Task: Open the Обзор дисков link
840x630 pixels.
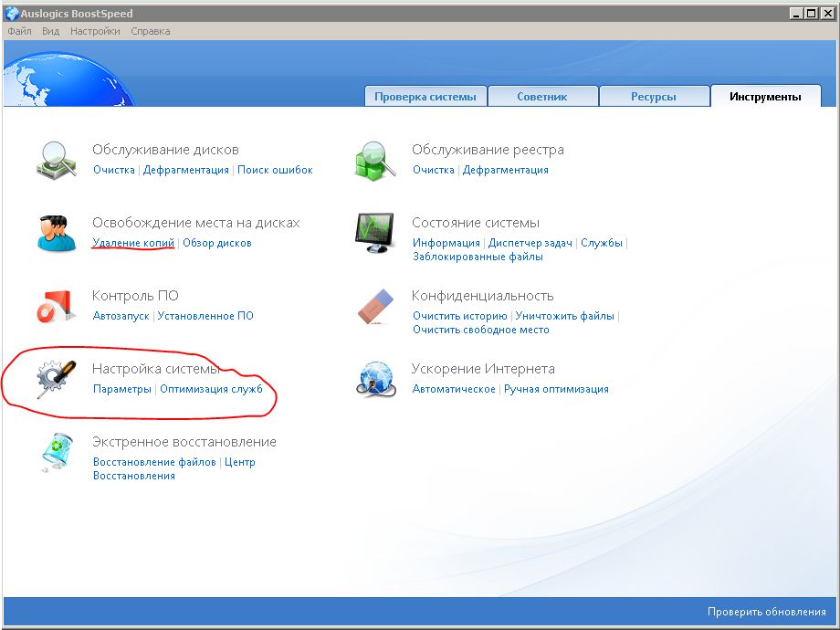Action: point(217,243)
